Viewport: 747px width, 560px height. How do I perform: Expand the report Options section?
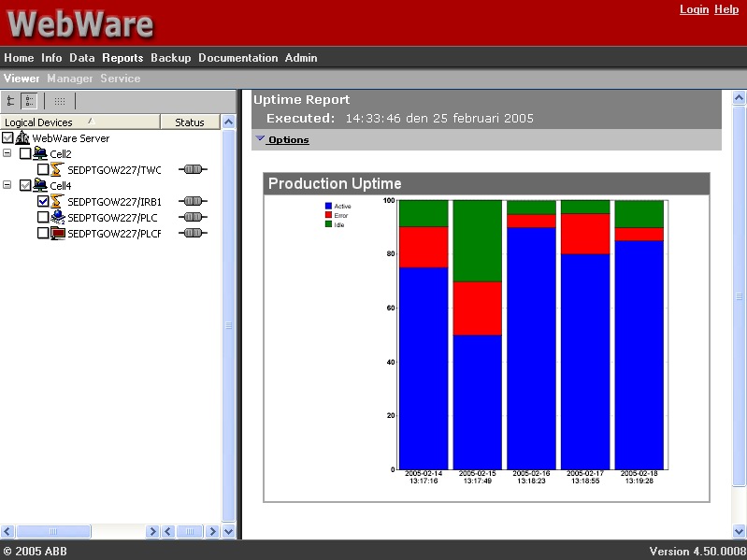click(x=287, y=140)
